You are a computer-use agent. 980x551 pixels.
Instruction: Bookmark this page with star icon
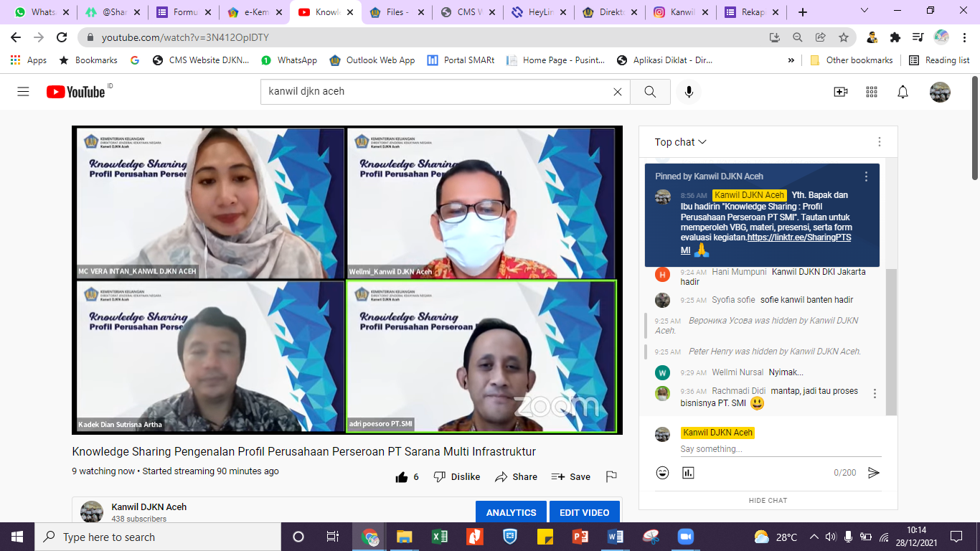[x=844, y=37]
